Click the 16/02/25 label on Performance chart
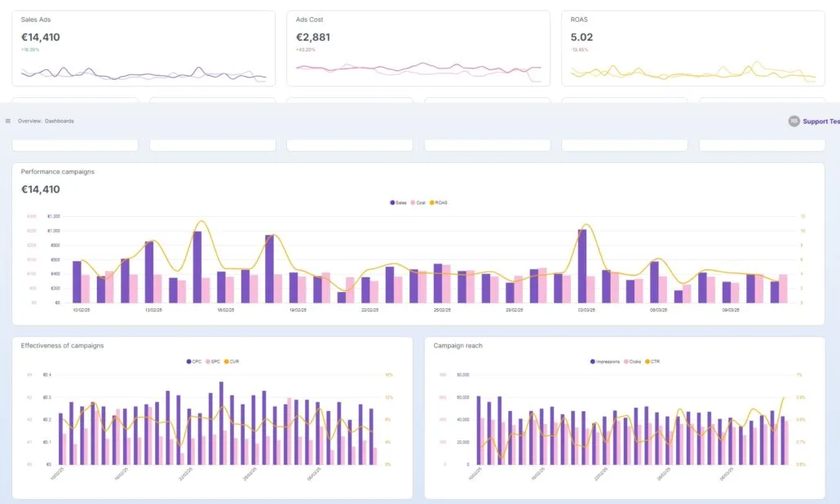Image resolution: width=840 pixels, height=504 pixels. (x=226, y=310)
